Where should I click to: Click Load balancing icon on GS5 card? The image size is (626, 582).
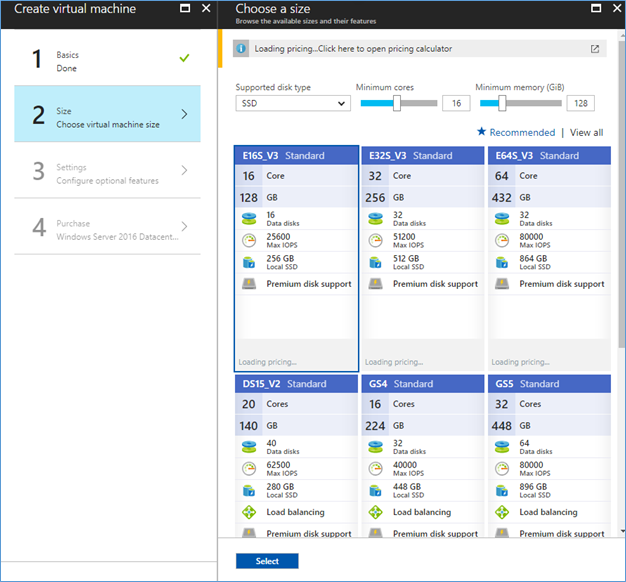coord(502,512)
